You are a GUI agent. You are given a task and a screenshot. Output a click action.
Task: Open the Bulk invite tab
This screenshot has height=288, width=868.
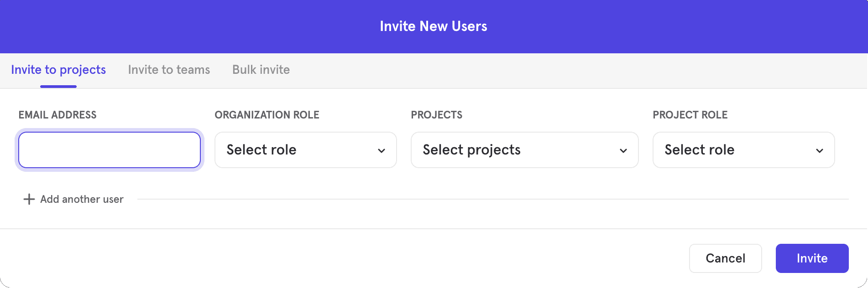pyautogui.click(x=261, y=70)
